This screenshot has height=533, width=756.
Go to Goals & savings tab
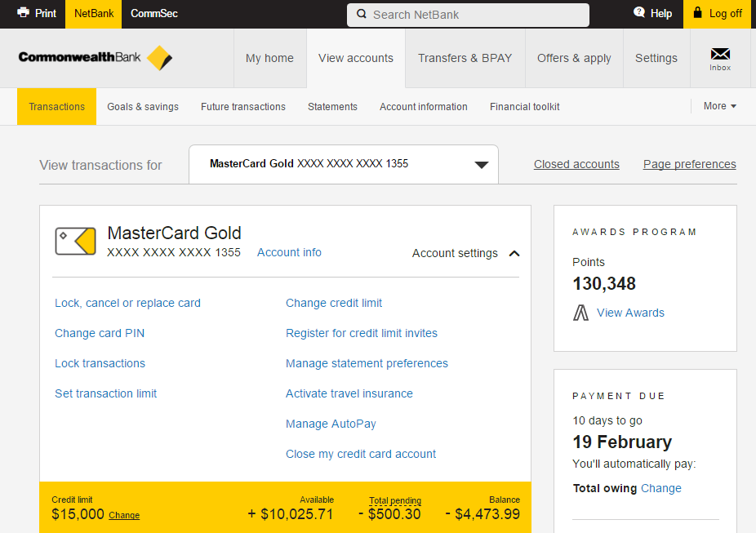coord(143,107)
